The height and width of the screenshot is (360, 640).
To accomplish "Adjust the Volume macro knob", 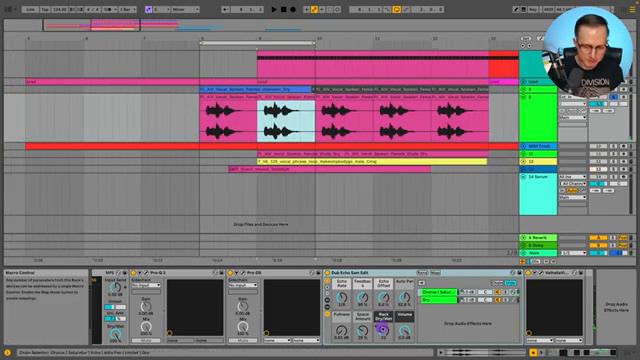I will (x=404, y=330).
